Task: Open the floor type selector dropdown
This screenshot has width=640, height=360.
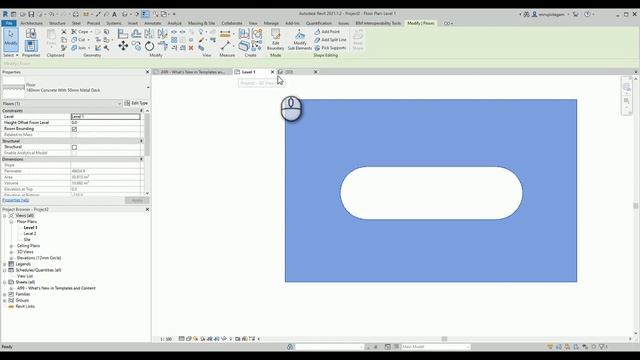Action: tap(148, 87)
